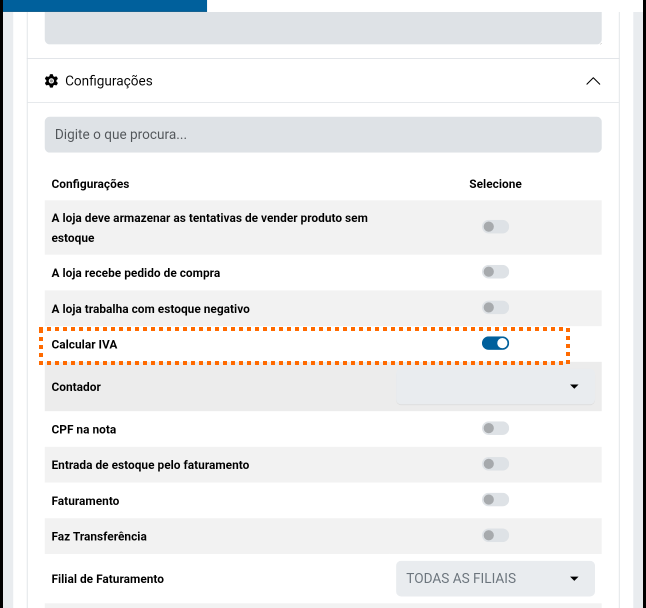The height and width of the screenshot is (608, 646).
Task: Enable 'Entrada de estoque pelo faturamento'
Action: (495, 464)
